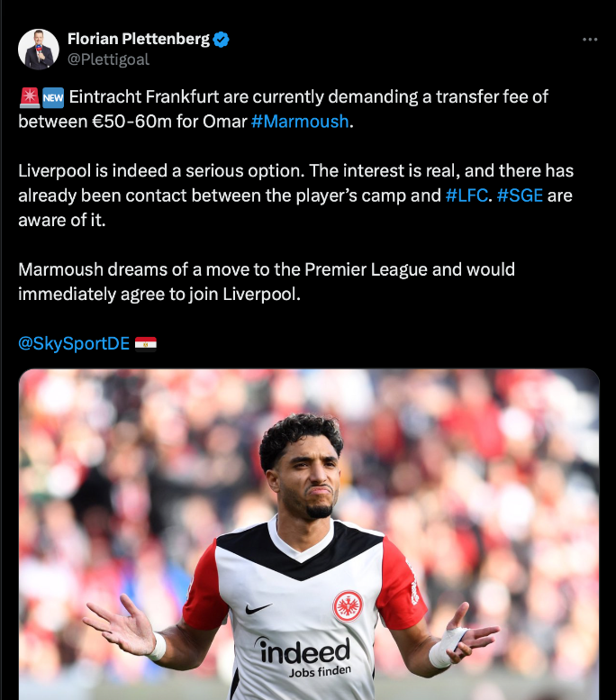Click the €50-60m transfer fee text
Image resolution: width=616 pixels, height=700 pixels.
click(131, 122)
